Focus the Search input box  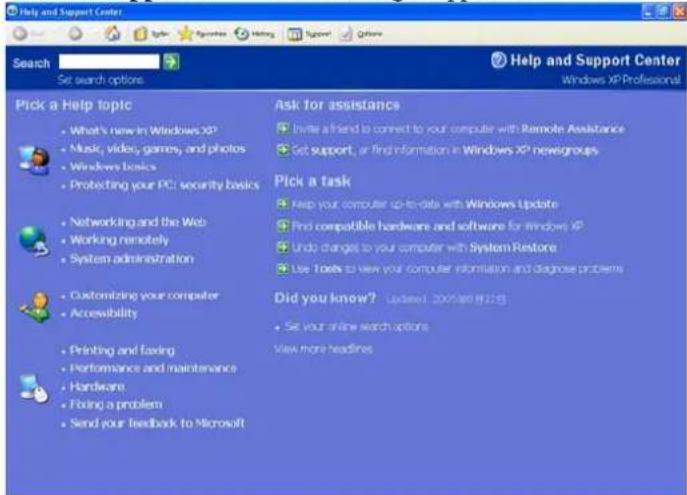(x=109, y=61)
